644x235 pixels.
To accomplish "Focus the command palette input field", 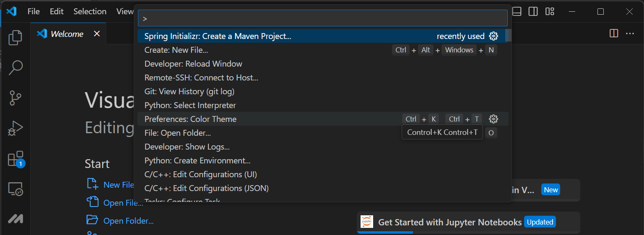I will (x=323, y=18).
